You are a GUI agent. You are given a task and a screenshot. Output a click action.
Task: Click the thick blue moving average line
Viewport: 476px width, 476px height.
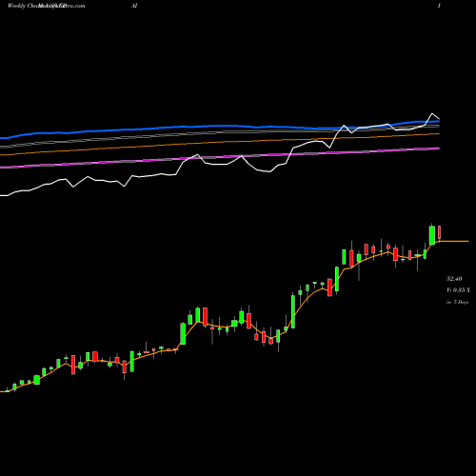[222, 126]
